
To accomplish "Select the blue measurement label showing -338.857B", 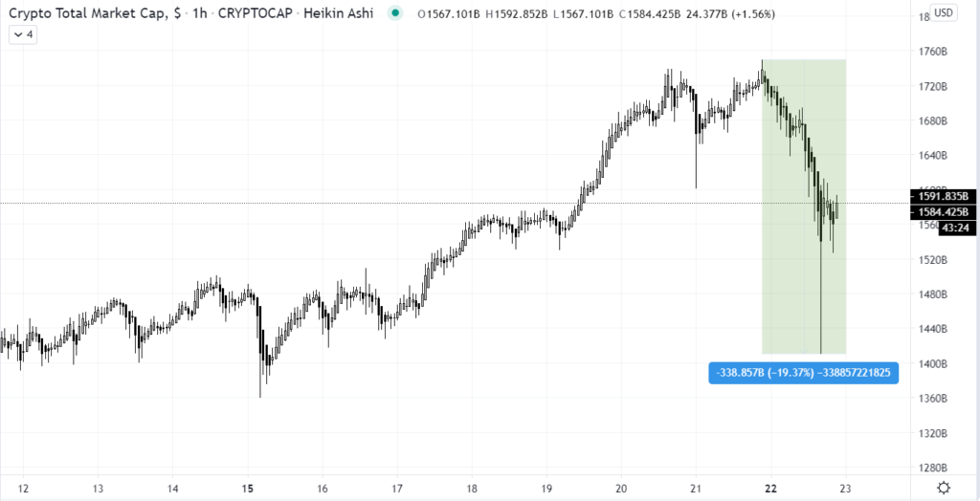I will (x=804, y=373).
